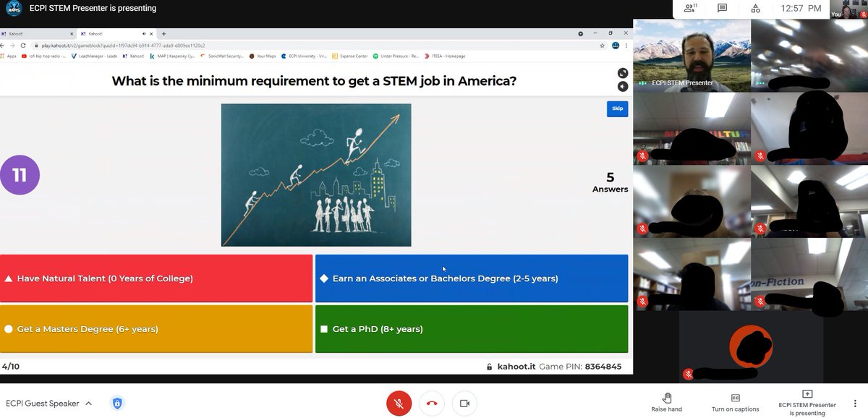Open the SonicWall Security bookmark
This screenshot has height=418, width=868.
coord(221,56)
